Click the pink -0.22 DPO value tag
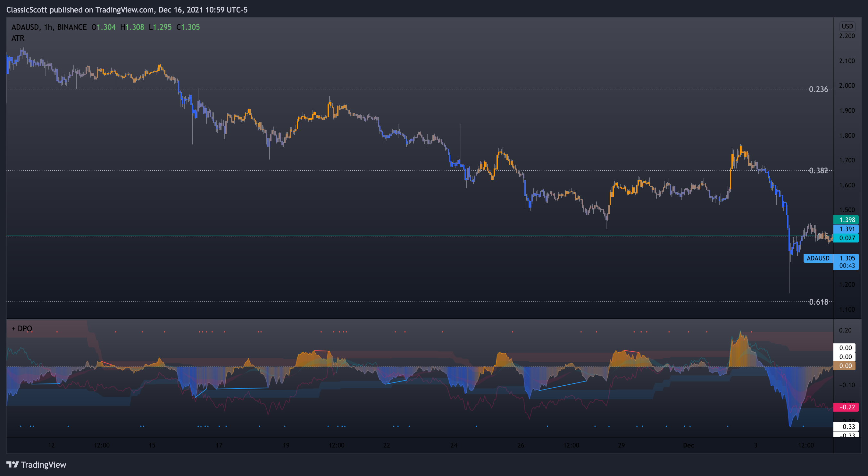 [846, 407]
